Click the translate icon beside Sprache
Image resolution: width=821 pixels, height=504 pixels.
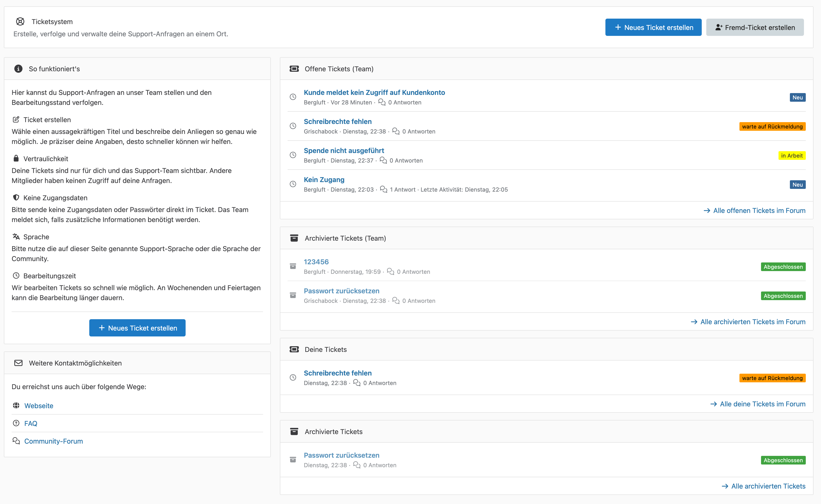pyautogui.click(x=16, y=236)
